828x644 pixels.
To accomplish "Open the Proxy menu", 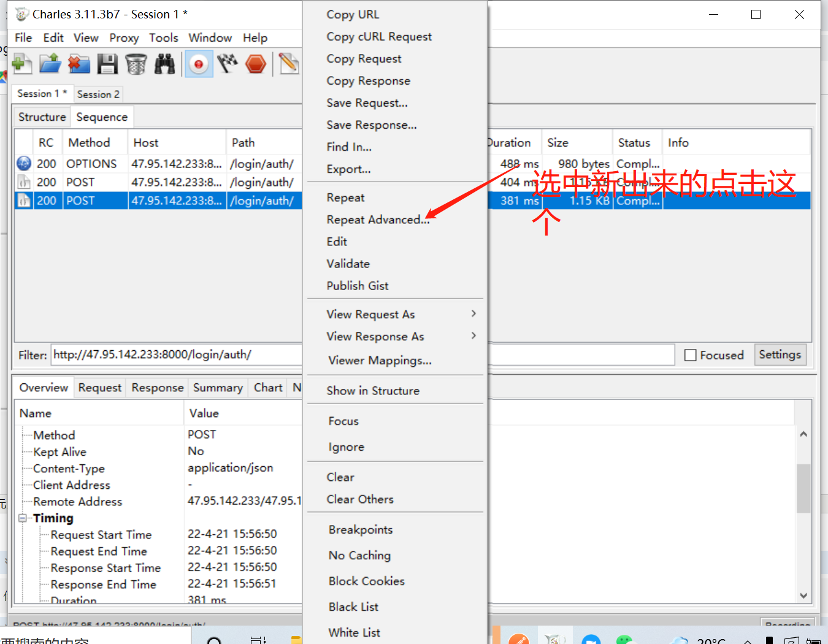I will point(124,37).
